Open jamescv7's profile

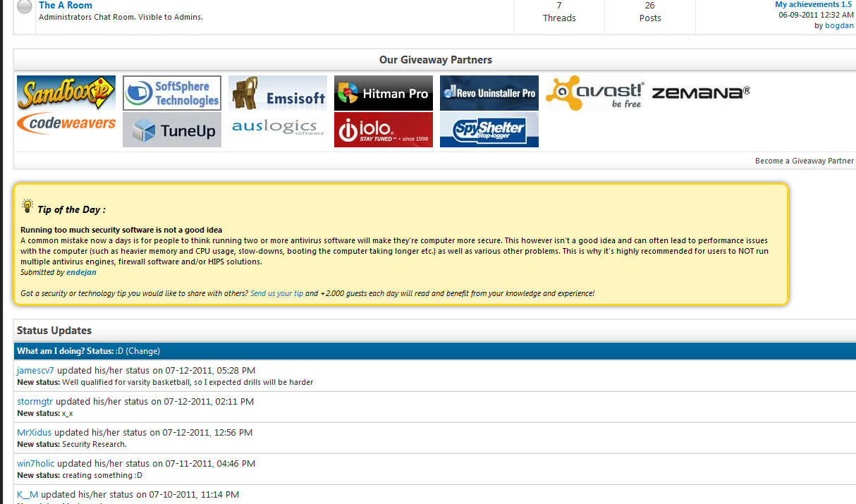(35, 370)
